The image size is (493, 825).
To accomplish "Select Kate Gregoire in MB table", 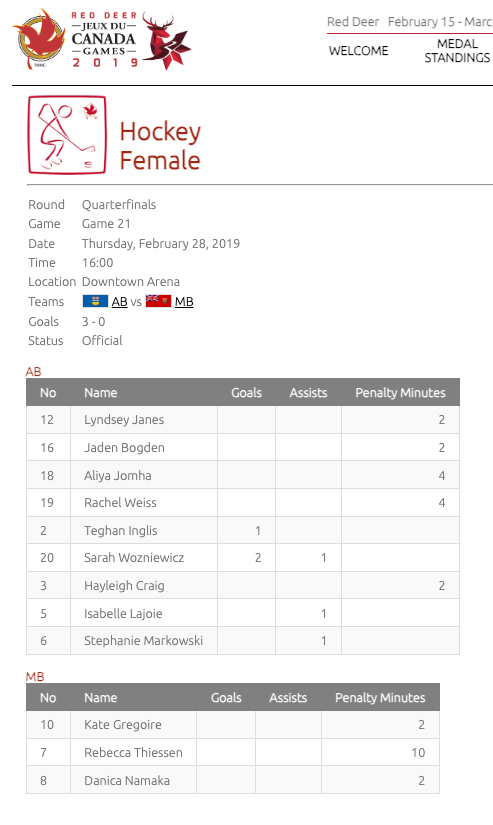I will pos(233,725).
